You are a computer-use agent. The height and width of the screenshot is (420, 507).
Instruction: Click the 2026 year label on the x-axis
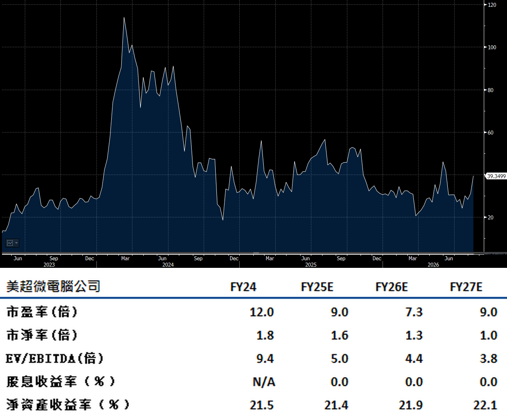[x=433, y=265]
